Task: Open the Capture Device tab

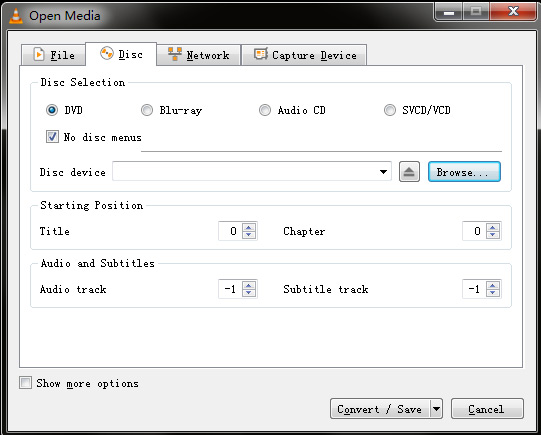Action: (x=304, y=55)
